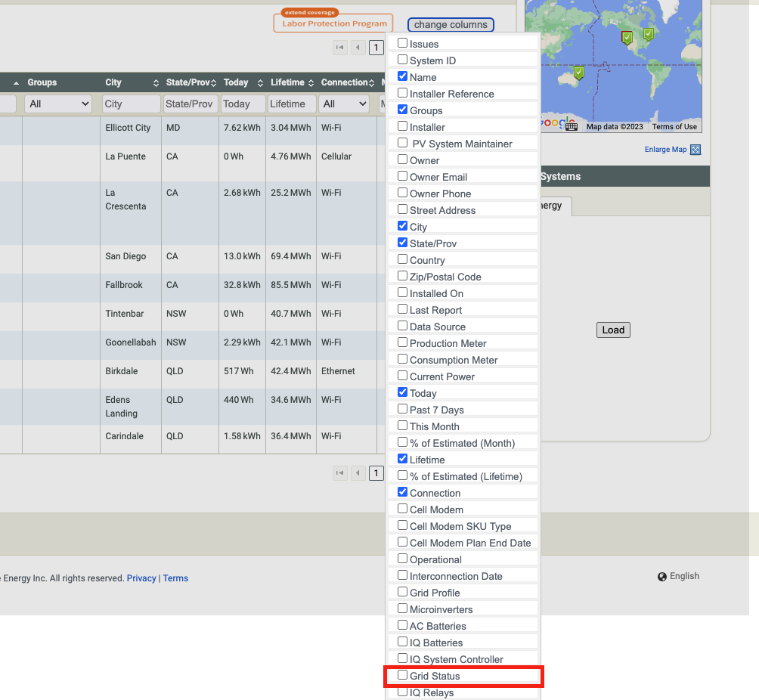This screenshot has width=759, height=700.
Task: Uncheck the Today column checkbox
Action: [402, 392]
